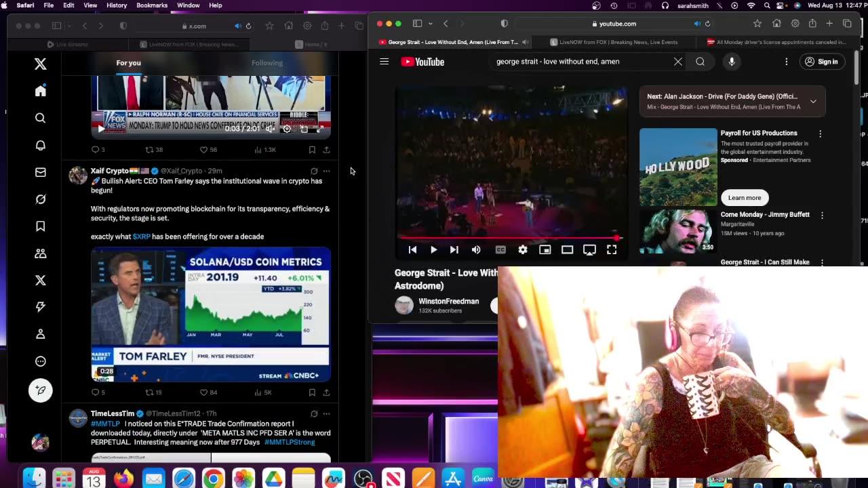This screenshot has width=868, height=488.
Task: Open X Explore search icon in sidebar
Action: coord(41,118)
